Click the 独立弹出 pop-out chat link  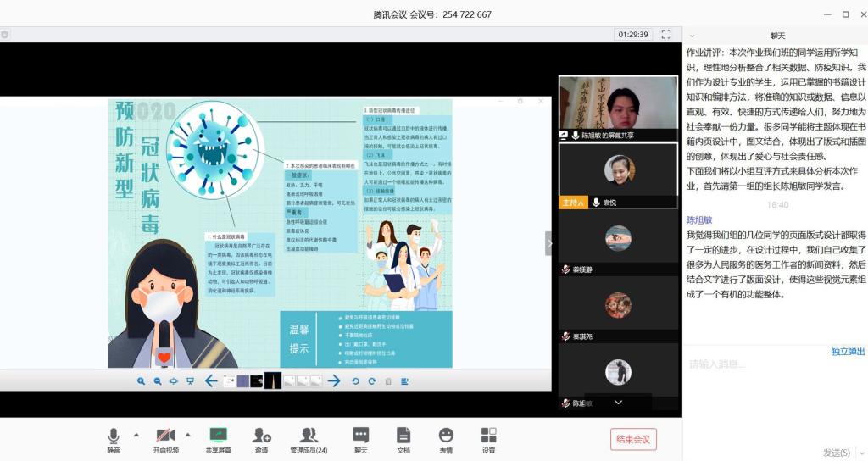(x=848, y=351)
